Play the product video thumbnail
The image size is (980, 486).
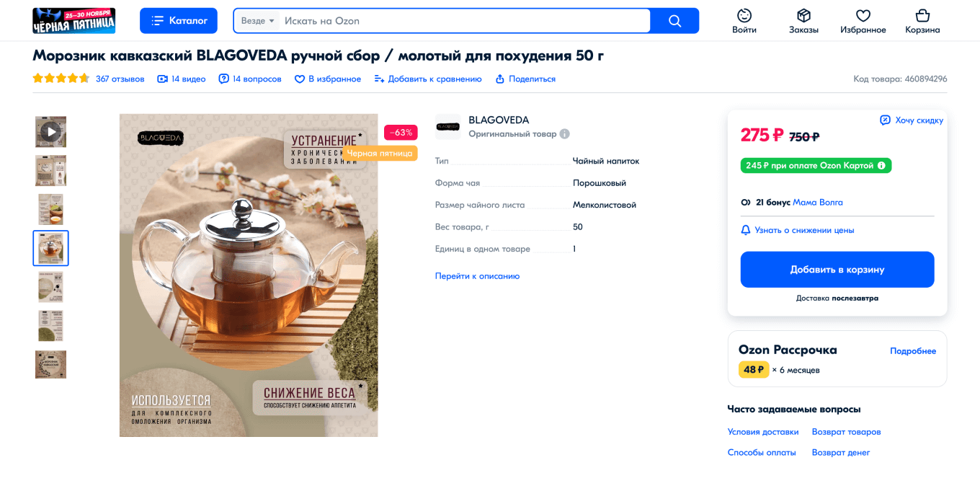(50, 132)
